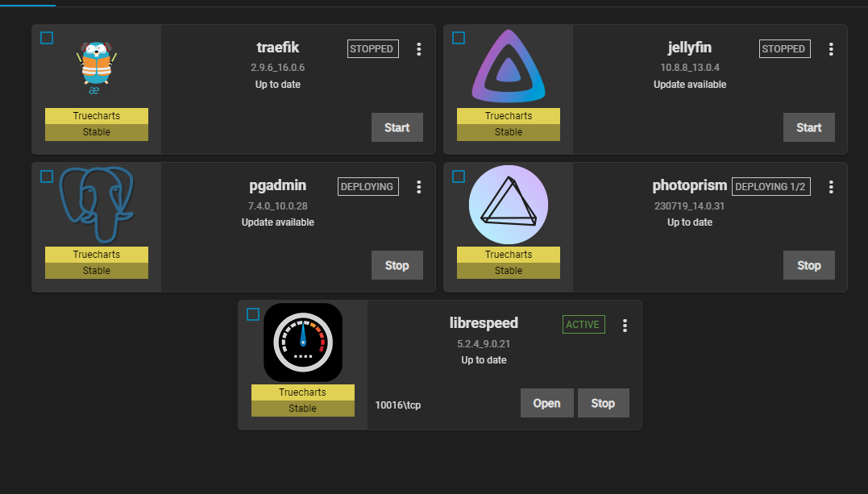
Task: Open the jellyfin three-dot options menu
Action: (x=831, y=49)
